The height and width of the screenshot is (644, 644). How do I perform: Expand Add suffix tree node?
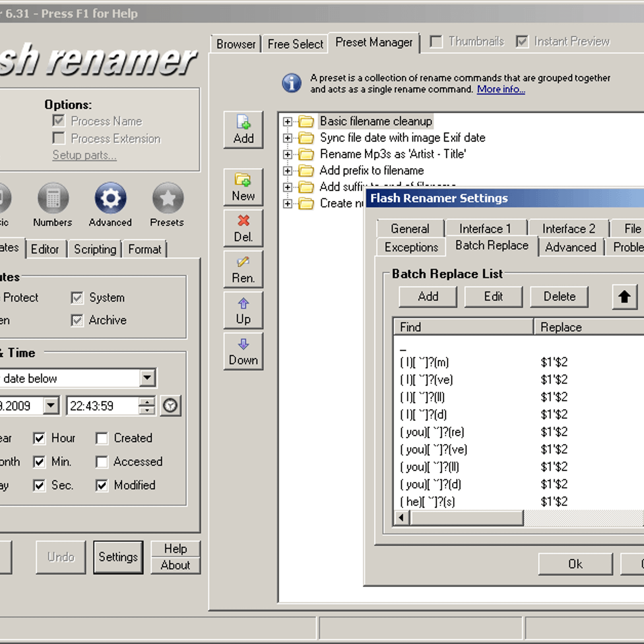(287, 187)
